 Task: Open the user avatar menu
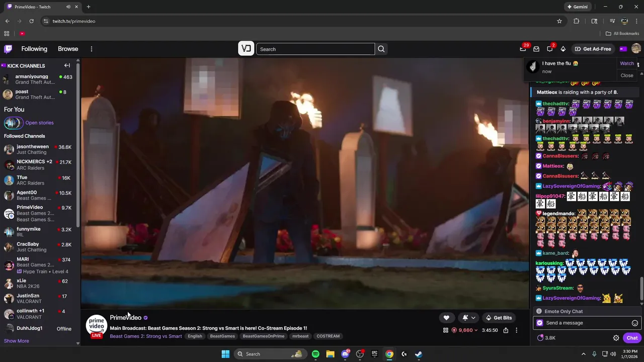pyautogui.click(x=636, y=49)
